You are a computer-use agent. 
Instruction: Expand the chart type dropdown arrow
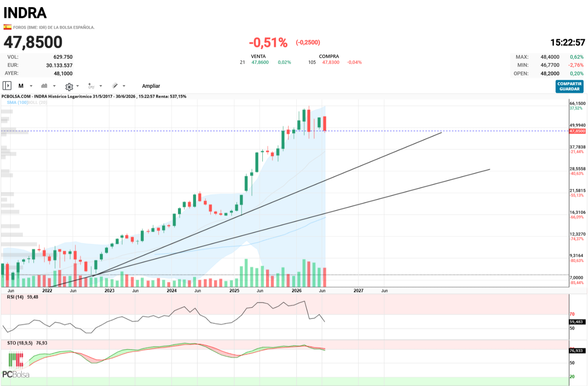pos(54,86)
